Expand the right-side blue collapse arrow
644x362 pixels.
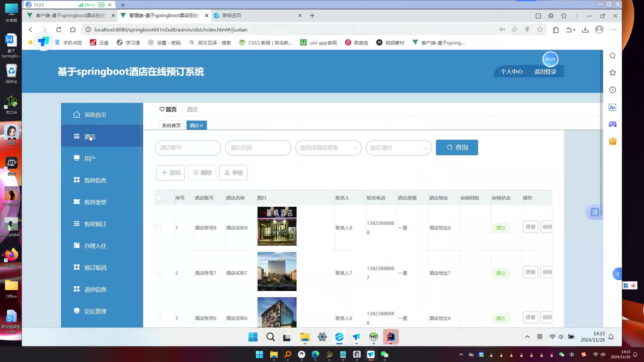(618, 274)
